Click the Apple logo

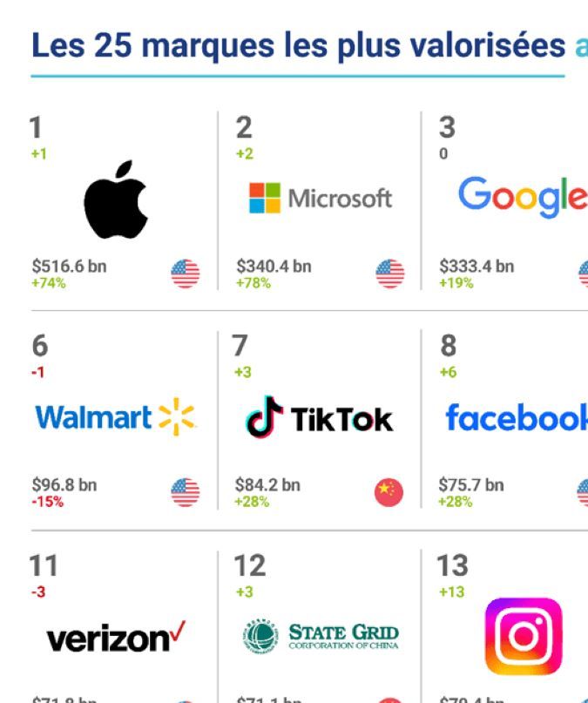click(x=116, y=199)
